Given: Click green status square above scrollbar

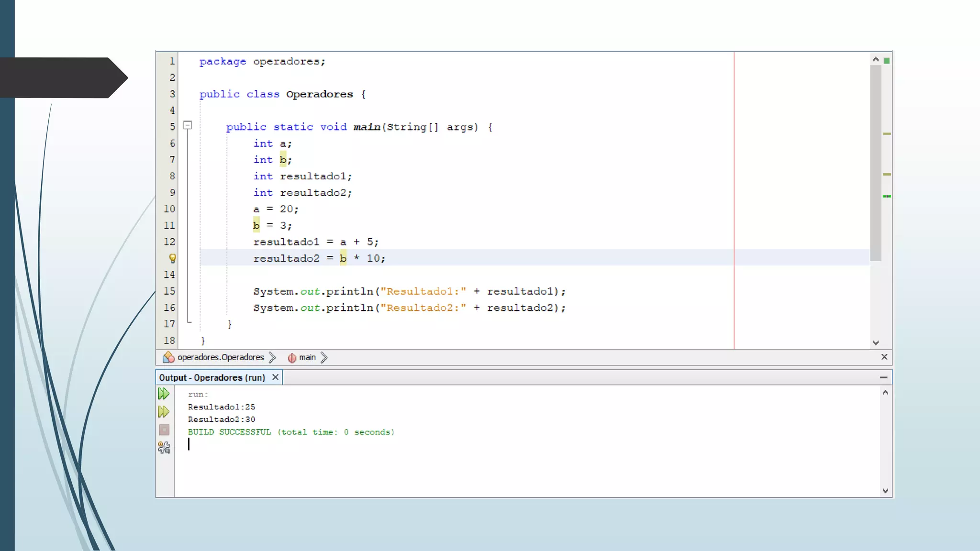Looking at the screenshot, I should [887, 61].
